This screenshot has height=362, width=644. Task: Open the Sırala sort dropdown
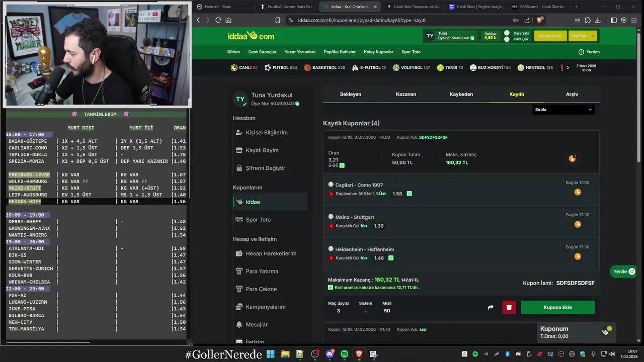click(x=563, y=109)
